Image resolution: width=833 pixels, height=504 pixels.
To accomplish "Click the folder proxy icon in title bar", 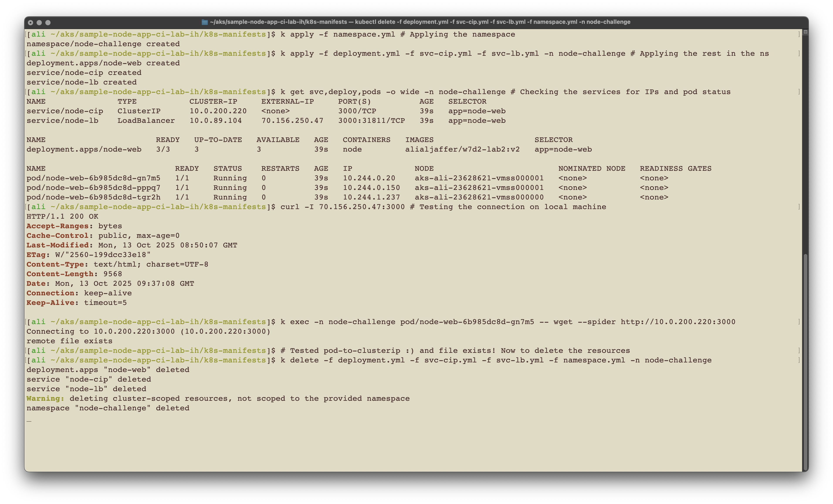I will (x=205, y=22).
